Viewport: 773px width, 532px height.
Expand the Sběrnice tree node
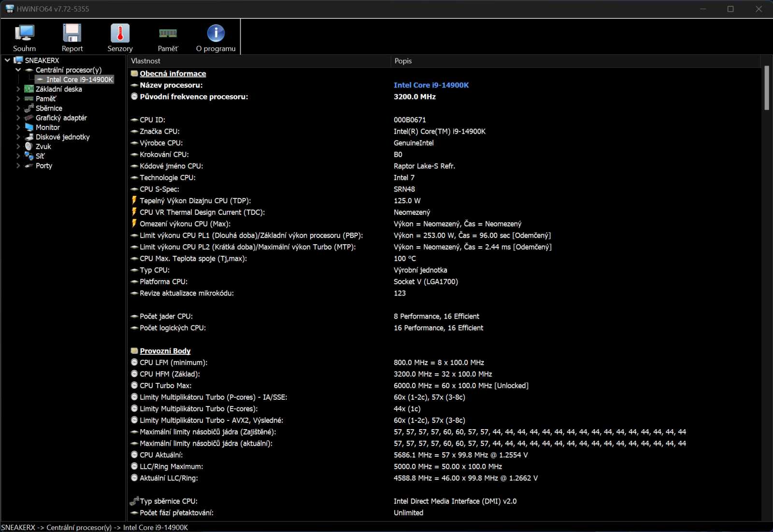pyautogui.click(x=18, y=108)
